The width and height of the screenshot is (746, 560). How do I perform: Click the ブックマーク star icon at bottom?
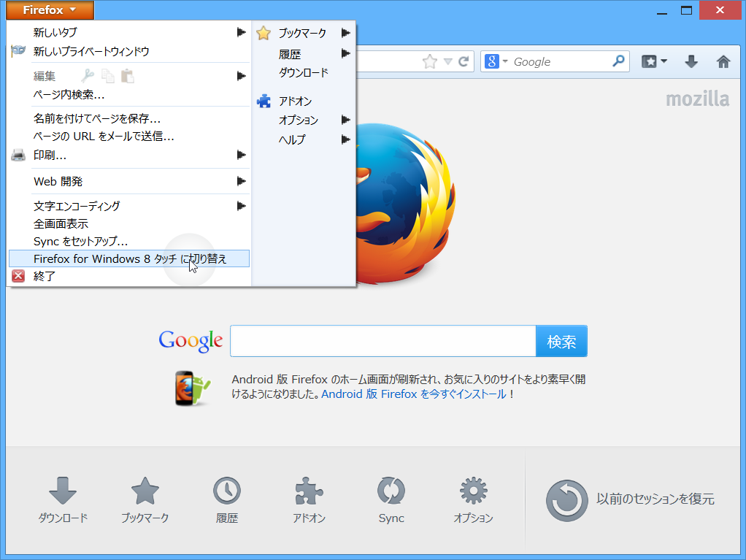(x=145, y=493)
